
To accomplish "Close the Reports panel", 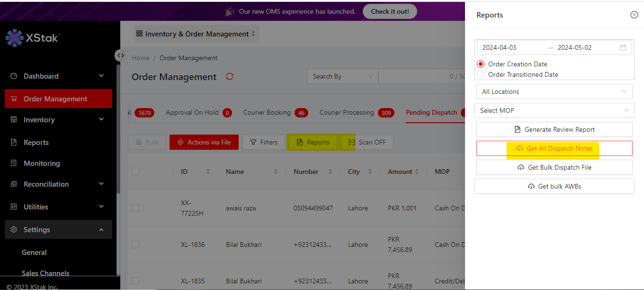I will 634,15.
